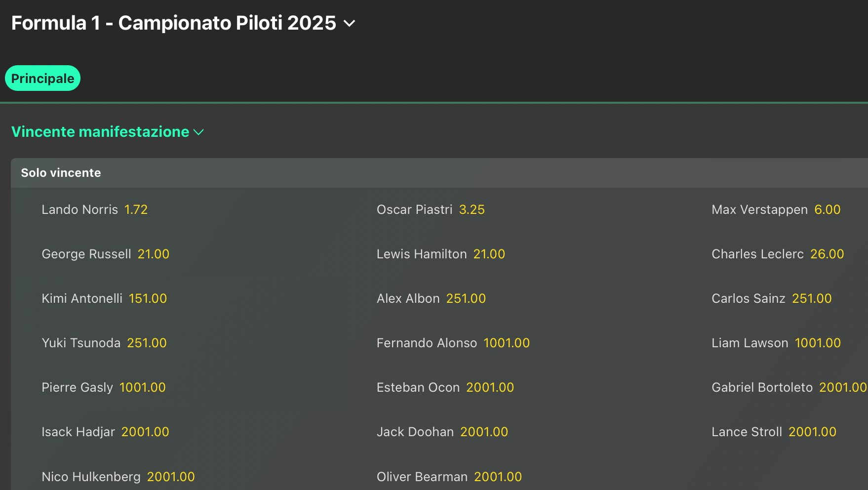The image size is (868, 490).
Task: Expand the Formula 1 championship title dropdown
Action: [349, 23]
